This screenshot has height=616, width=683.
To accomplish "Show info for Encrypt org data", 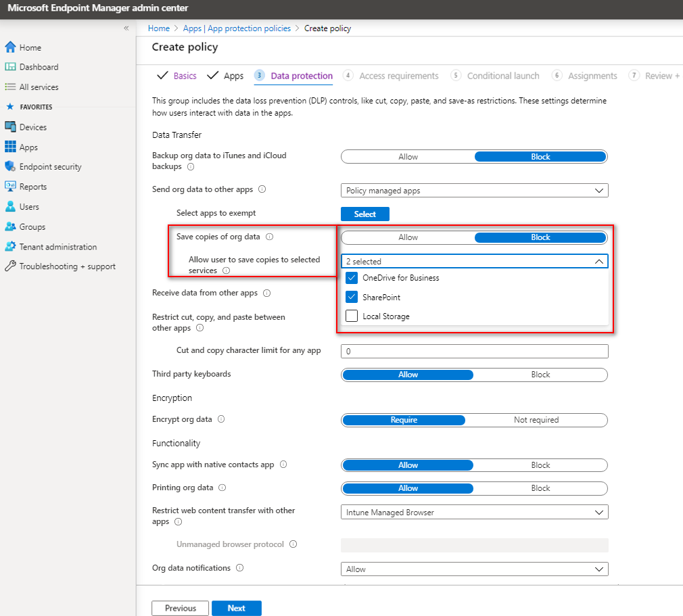I will point(221,419).
